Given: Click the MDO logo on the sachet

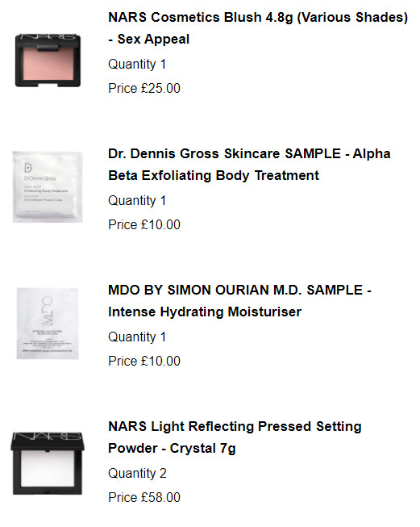Looking at the screenshot, I should tap(47, 312).
